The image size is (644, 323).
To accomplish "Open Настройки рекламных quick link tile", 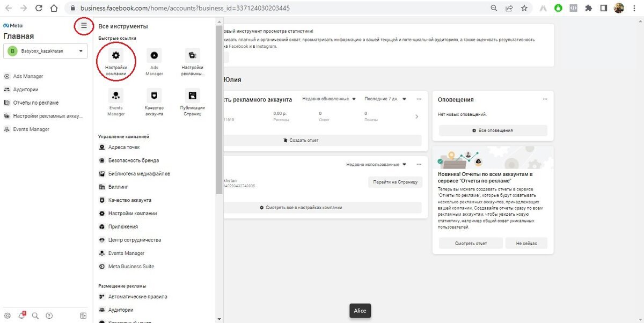I will pyautogui.click(x=192, y=62).
